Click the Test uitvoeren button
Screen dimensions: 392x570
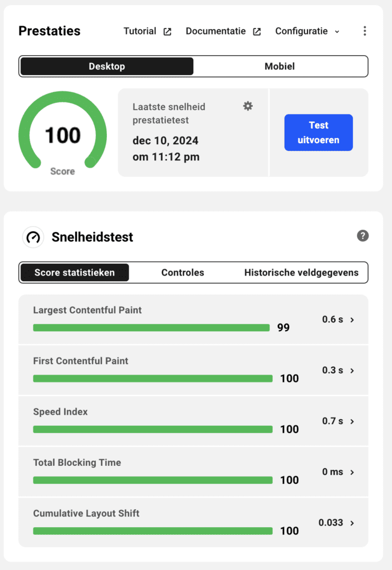point(318,132)
